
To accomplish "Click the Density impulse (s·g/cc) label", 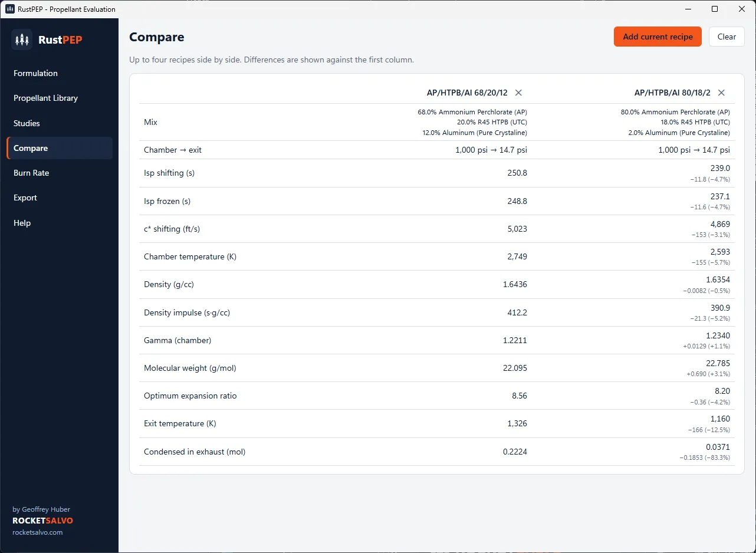I will click(187, 312).
